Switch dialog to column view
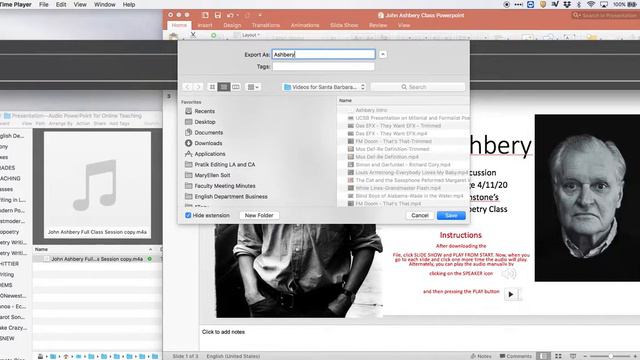Screen dimensions: 640x360 coord(236,87)
